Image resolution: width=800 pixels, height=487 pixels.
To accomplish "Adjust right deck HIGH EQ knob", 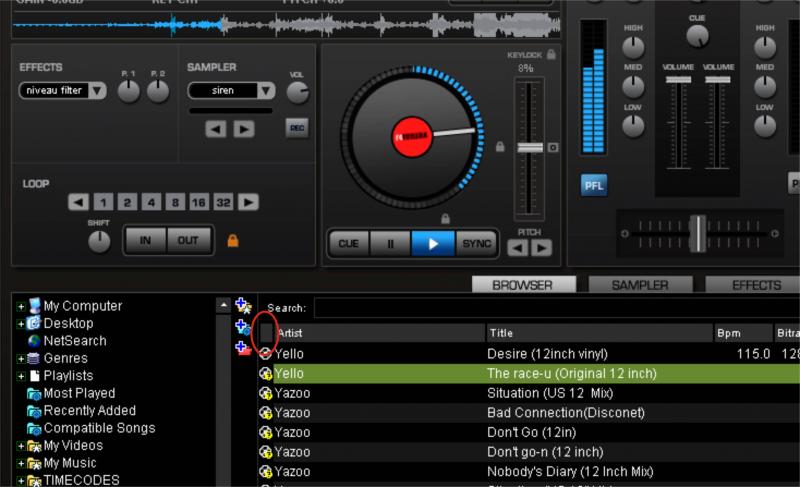I will coord(765,47).
